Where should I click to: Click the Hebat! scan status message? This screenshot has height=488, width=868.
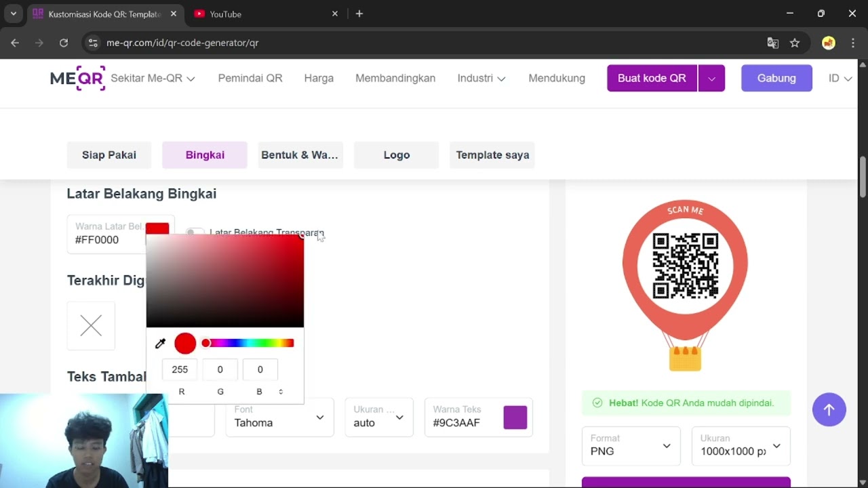[x=686, y=403]
